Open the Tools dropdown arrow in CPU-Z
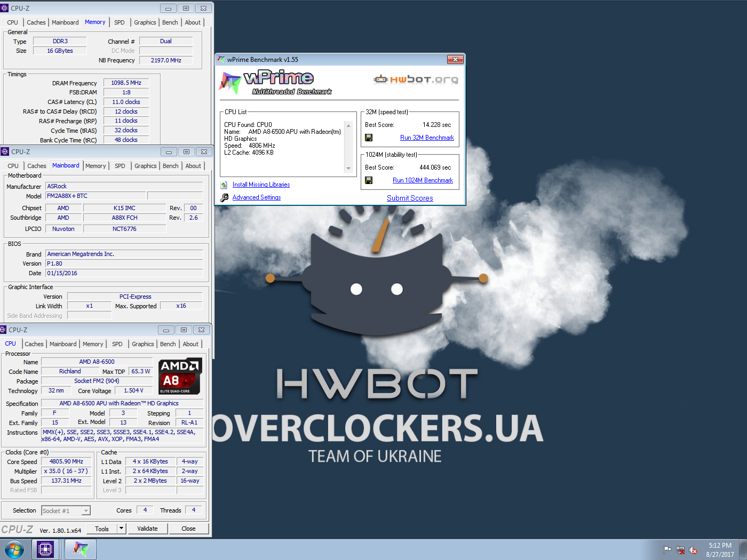The height and width of the screenshot is (560, 747). coord(122,529)
